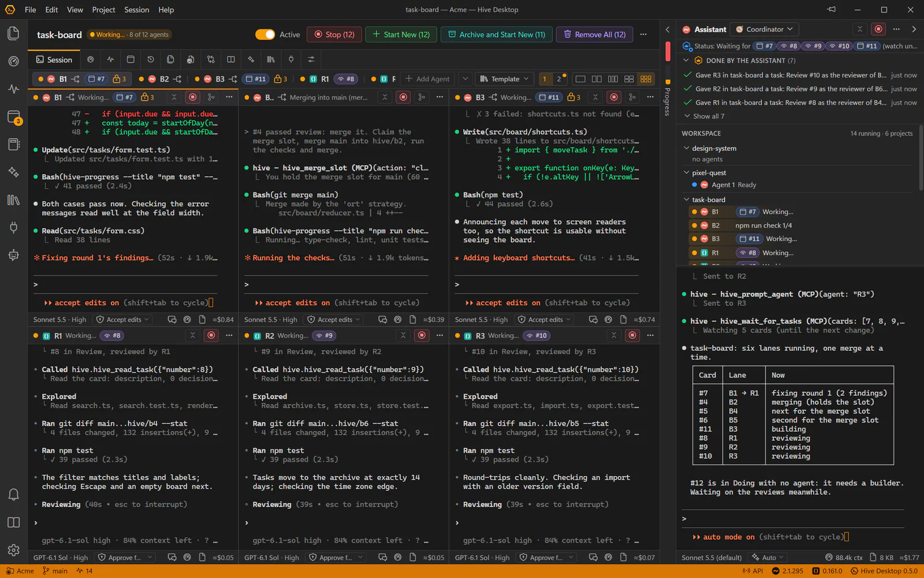The height and width of the screenshot is (578, 924).
Task: Click the sliders settings icon in the session toolbar
Action: (311, 60)
